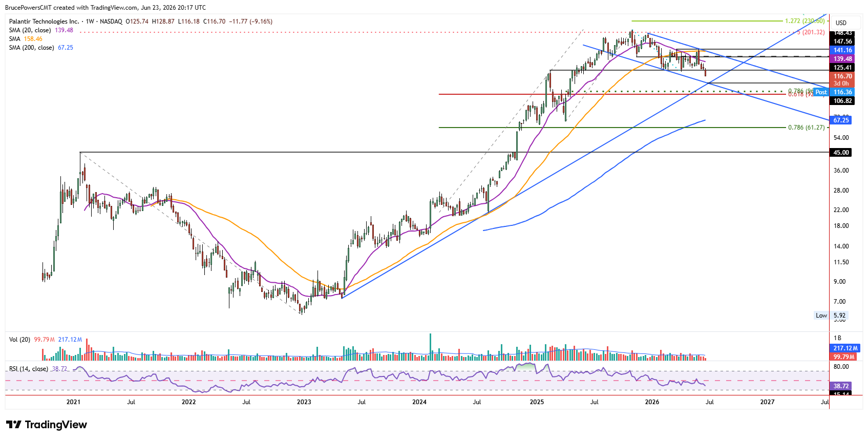Click the 11.50 axis value
Image resolution: width=868 pixels, height=440 pixels.
(841, 262)
